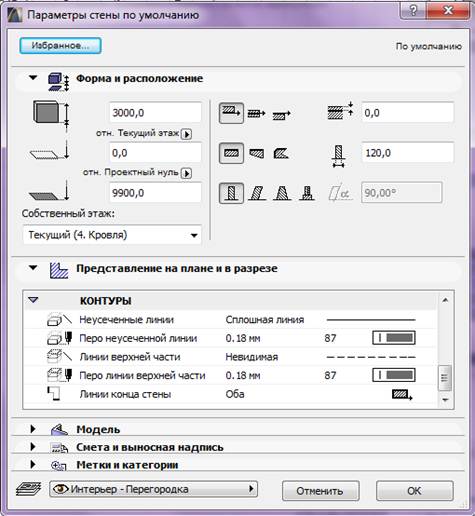The width and height of the screenshot is (475, 516).
Task: Click the Model panel icon
Action: 59,429
